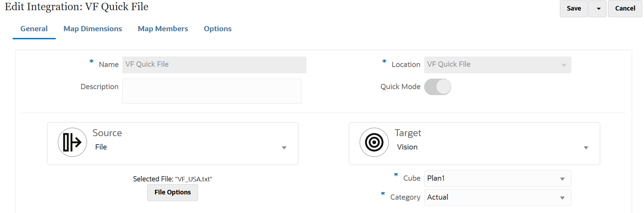Viewport: 644px width, 213px height.
Task: Click the Edit Integration page title
Action: [77, 7]
